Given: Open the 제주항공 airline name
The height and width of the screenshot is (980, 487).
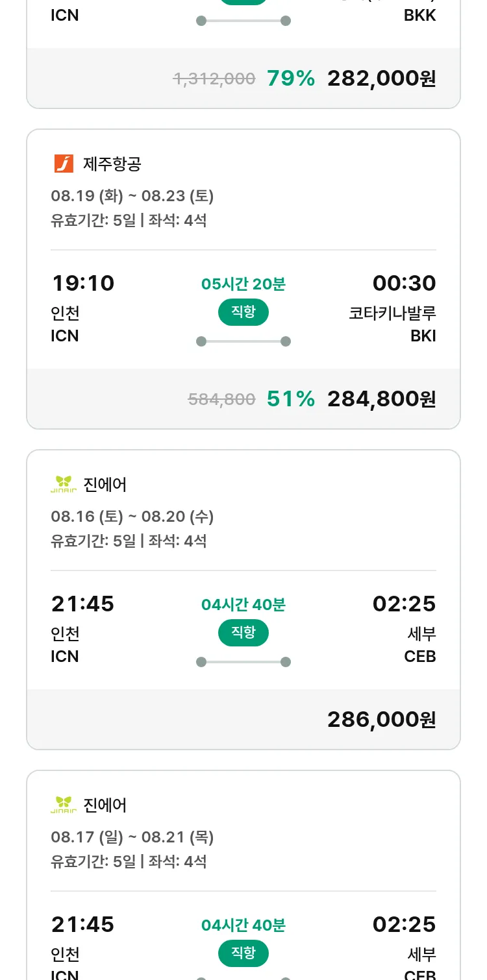Looking at the screenshot, I should [112, 164].
